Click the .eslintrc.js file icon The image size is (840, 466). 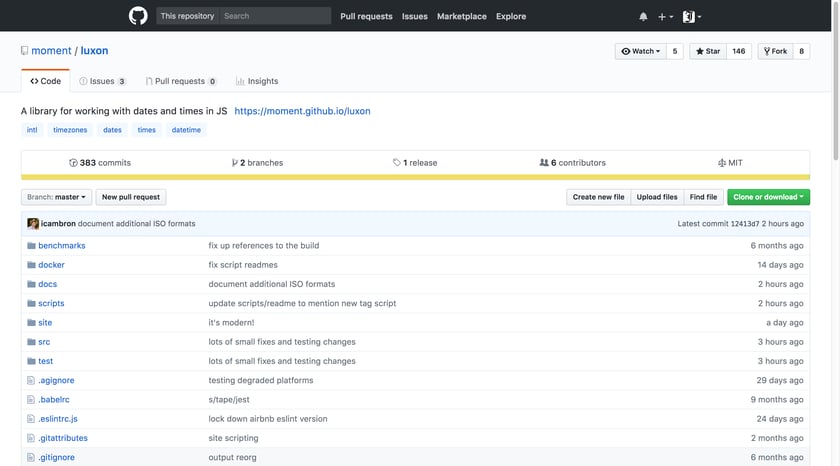tap(31, 419)
